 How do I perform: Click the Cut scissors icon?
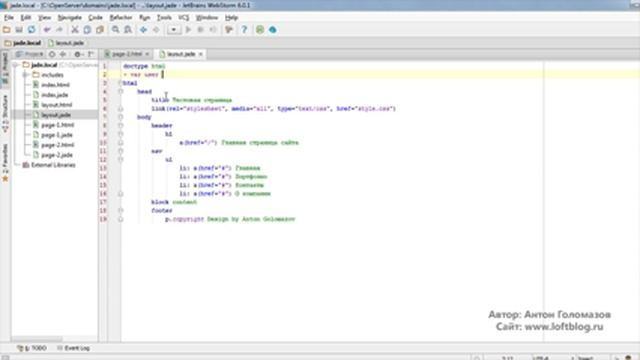pyautogui.click(x=75, y=30)
